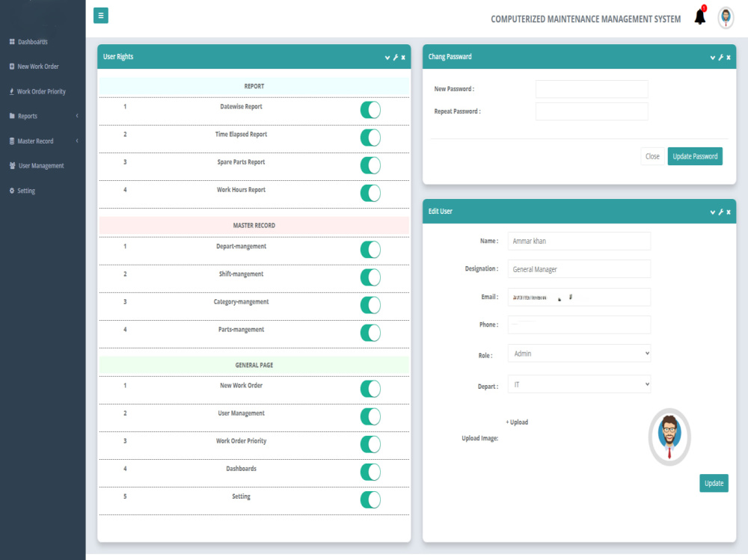Open the Depart dropdown showing IT

click(579, 384)
